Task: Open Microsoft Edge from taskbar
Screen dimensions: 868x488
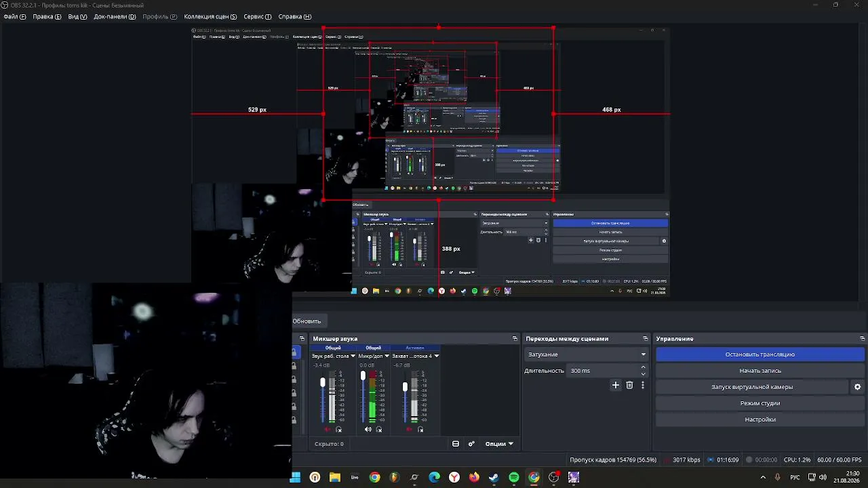Action: pyautogui.click(x=435, y=477)
